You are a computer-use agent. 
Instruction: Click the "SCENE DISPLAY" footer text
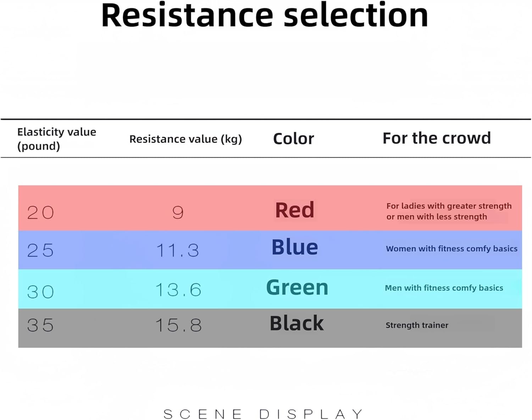point(263,414)
